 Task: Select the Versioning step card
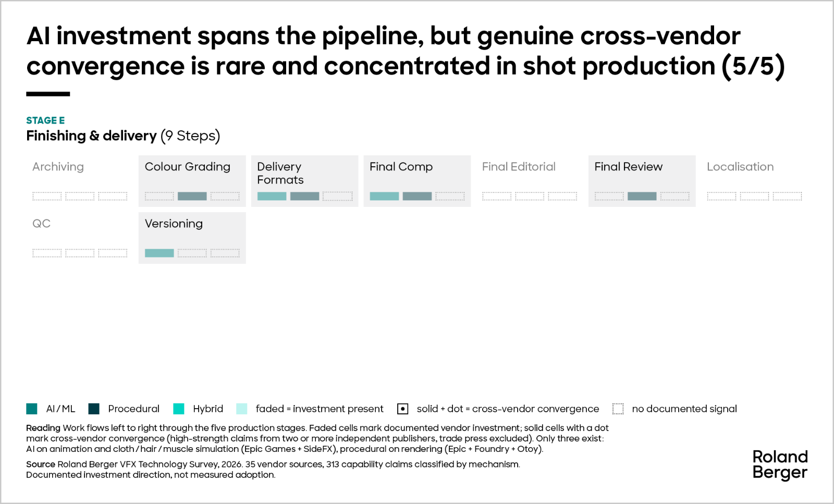click(x=192, y=238)
